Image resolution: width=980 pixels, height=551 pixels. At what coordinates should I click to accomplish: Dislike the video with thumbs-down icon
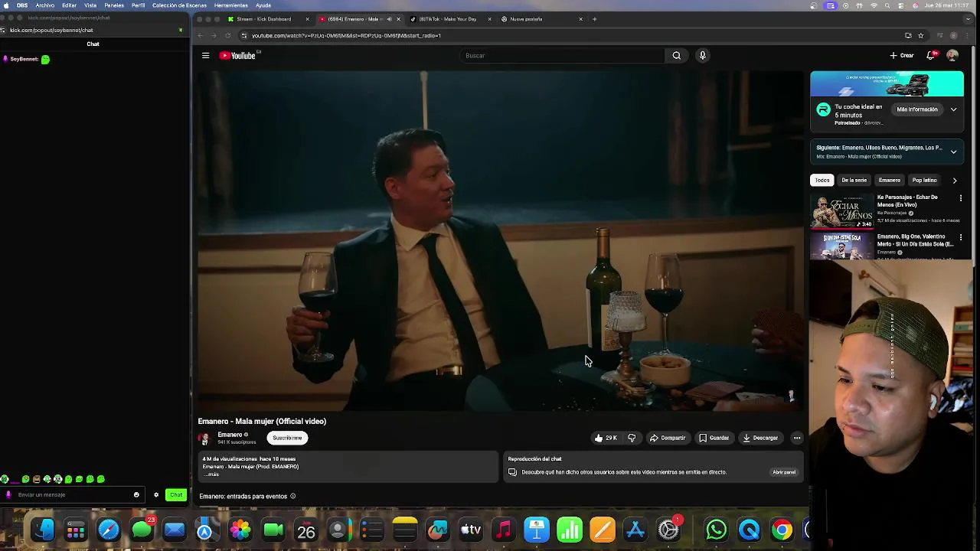click(x=632, y=438)
